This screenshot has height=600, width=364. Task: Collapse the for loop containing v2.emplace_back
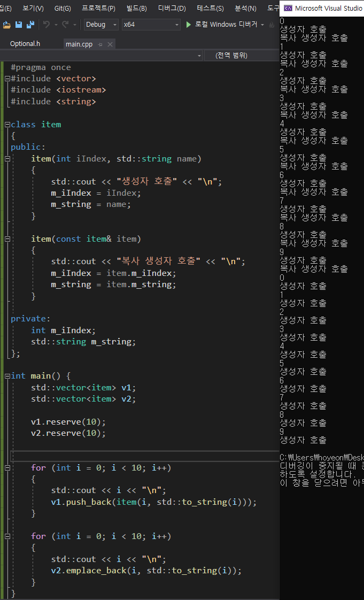[x=7, y=536]
